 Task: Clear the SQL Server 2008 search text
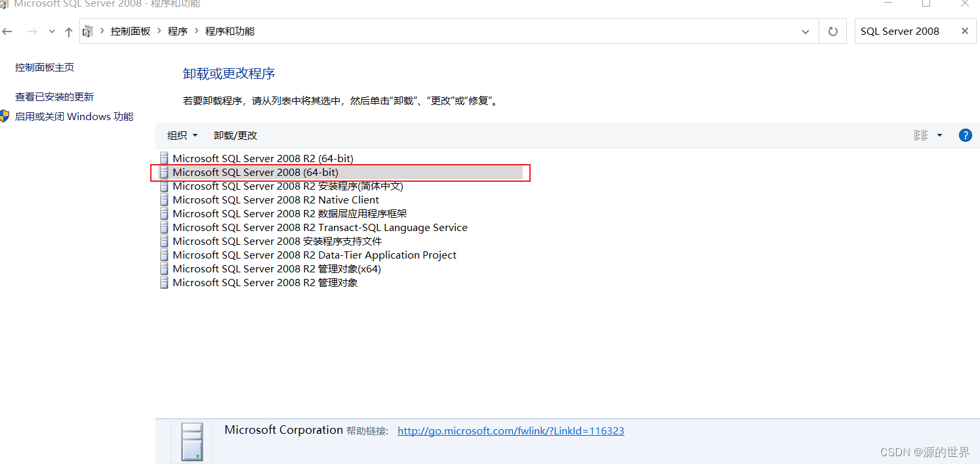pyautogui.click(x=965, y=31)
